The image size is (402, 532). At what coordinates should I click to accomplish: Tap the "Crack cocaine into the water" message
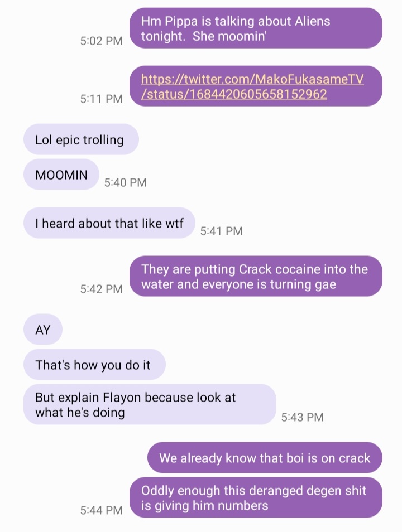tap(256, 276)
